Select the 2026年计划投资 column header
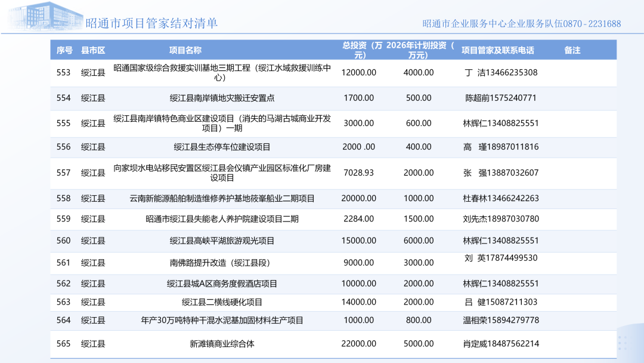The height and width of the screenshot is (363, 644). (420, 50)
